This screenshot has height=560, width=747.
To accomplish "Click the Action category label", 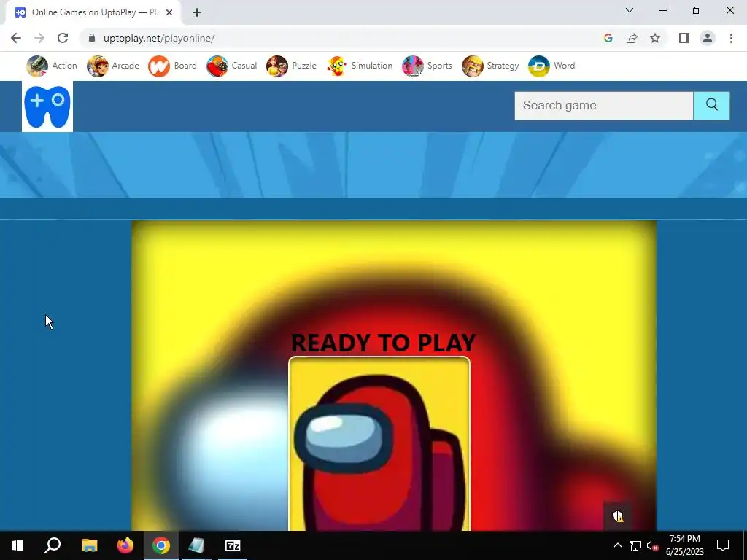I will pyautogui.click(x=64, y=66).
